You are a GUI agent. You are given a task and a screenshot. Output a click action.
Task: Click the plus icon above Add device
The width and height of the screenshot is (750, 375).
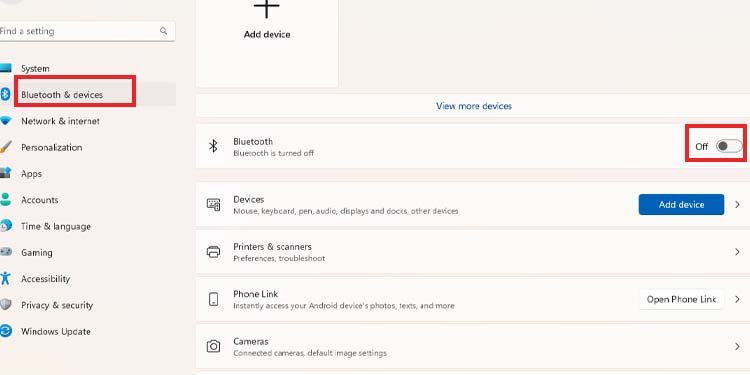[x=266, y=9]
